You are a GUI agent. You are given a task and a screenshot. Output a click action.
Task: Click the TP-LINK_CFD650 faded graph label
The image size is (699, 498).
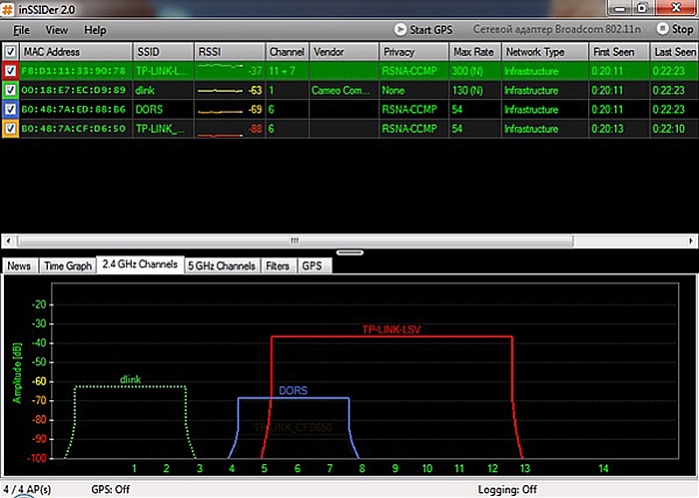(293, 428)
